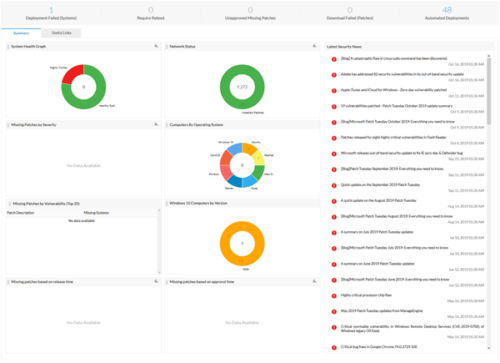Grab the Windows 10 Computers by Version drag handle

point(167,203)
